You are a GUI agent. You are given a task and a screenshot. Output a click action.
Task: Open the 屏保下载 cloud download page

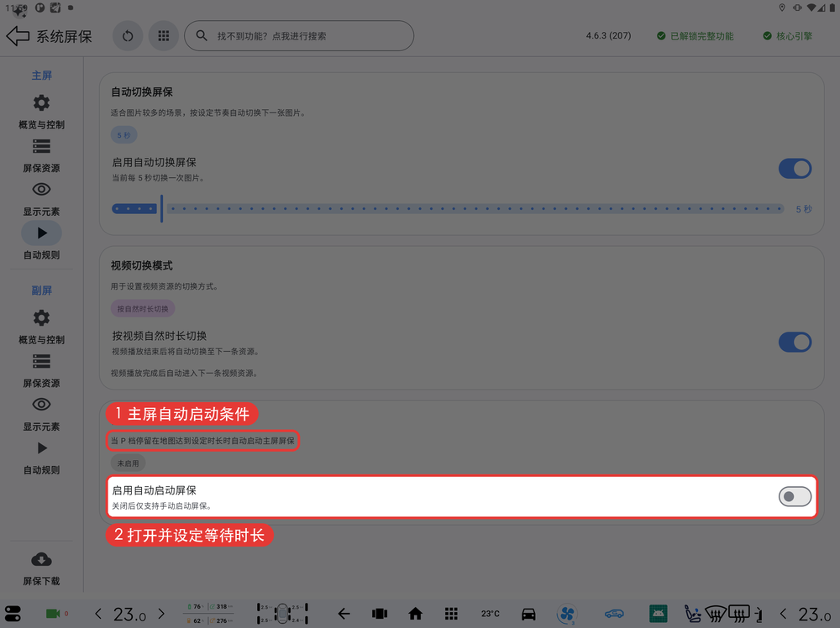coord(41,568)
